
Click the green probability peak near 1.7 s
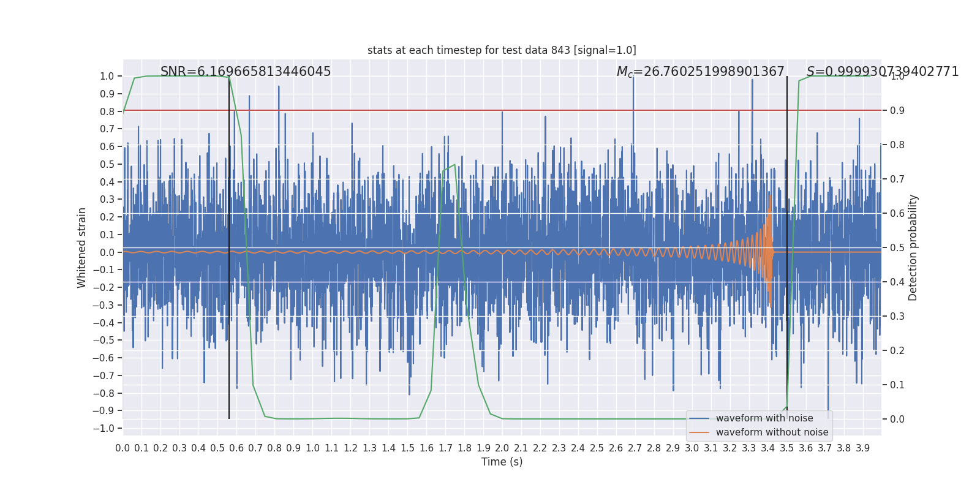[x=454, y=165]
